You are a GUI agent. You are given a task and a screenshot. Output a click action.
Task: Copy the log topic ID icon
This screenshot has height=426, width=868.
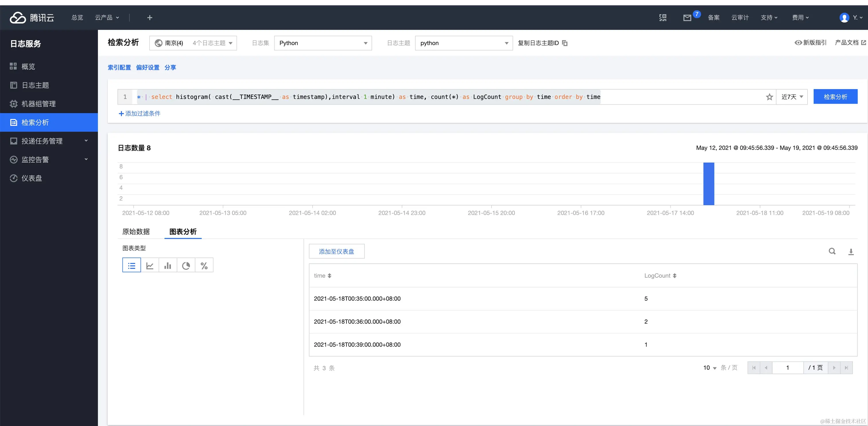click(565, 43)
